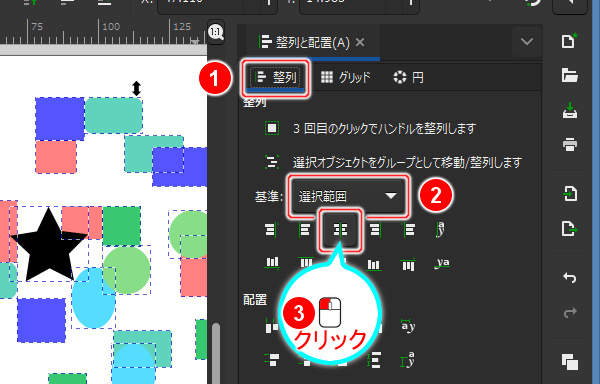Switch to the グリッド sub-tab
The width and height of the screenshot is (600, 384).
(346, 78)
